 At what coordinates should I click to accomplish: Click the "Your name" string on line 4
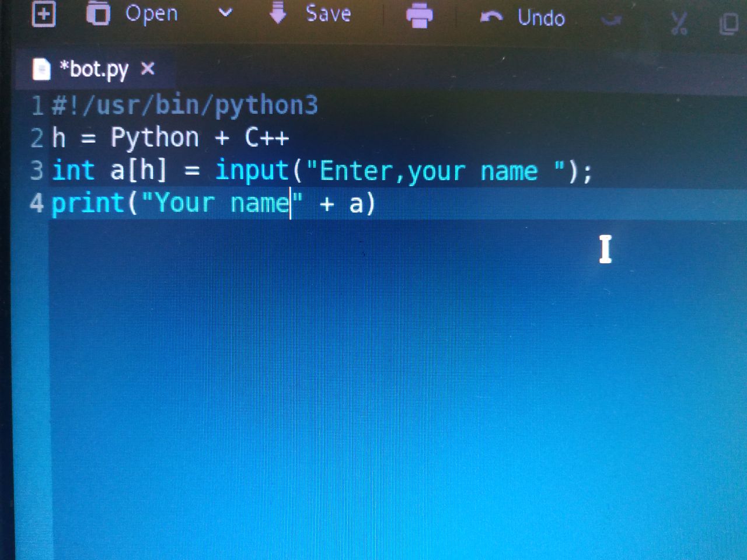click(x=222, y=203)
